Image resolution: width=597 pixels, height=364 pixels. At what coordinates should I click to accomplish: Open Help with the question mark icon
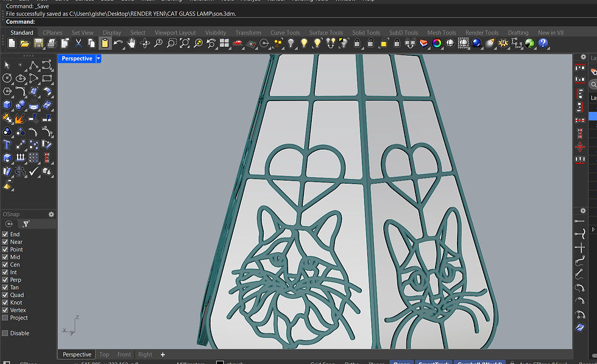[543, 43]
